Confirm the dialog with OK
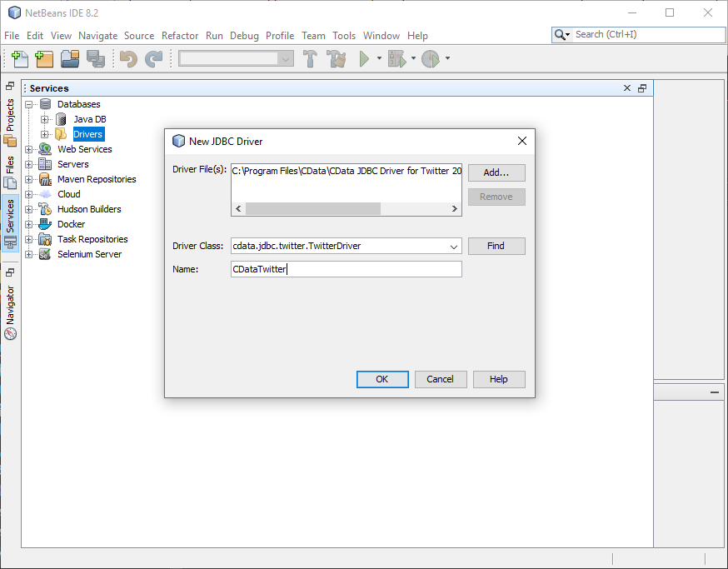 click(381, 379)
